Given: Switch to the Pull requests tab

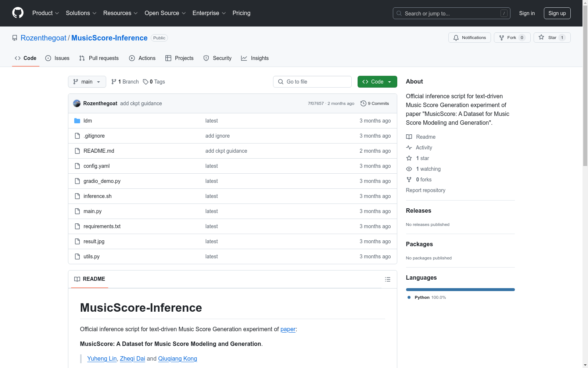Looking at the screenshot, I should (x=99, y=58).
